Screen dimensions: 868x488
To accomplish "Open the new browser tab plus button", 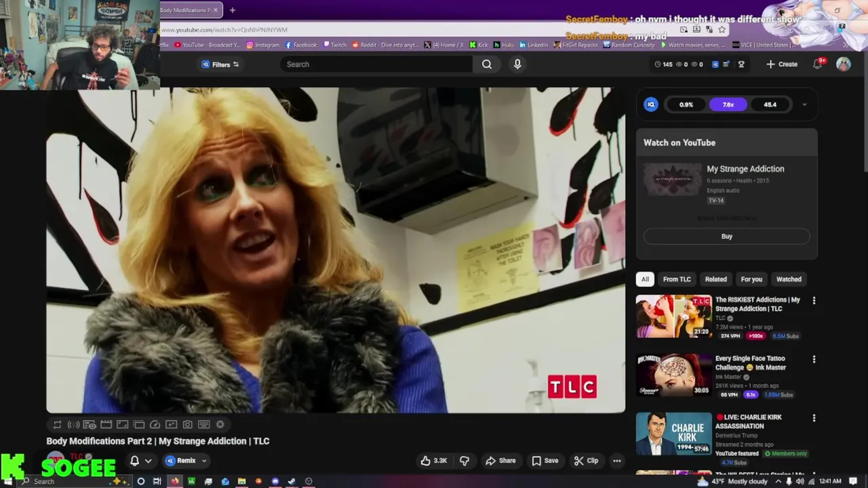I will click(x=233, y=10).
